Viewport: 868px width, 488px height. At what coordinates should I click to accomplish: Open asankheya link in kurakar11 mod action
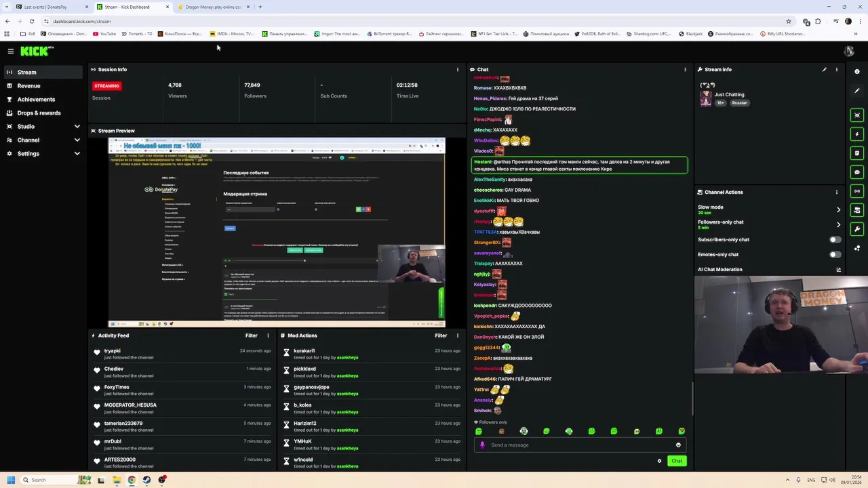pos(347,357)
